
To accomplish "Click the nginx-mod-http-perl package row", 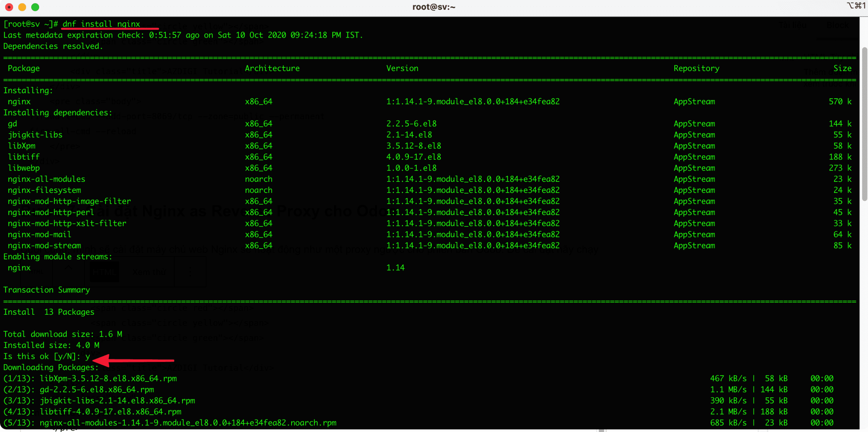I will click(51, 212).
